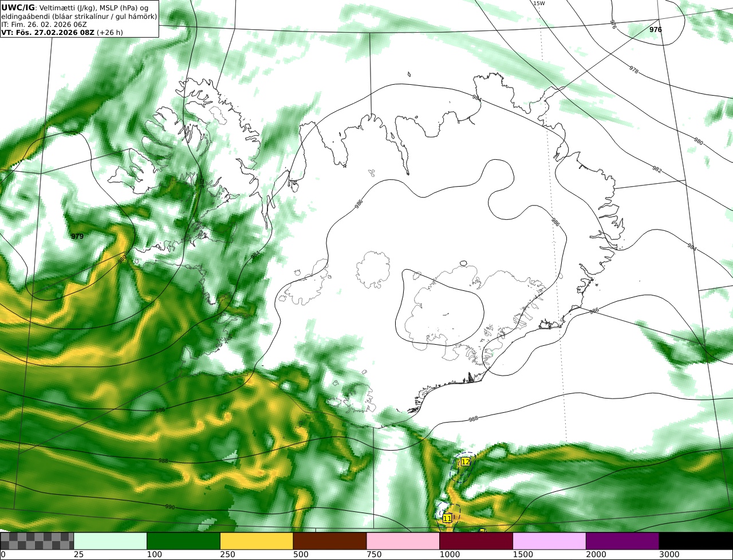Screen dimensions: 733x560
Task: Click the valid time 'VT: Fös. 27.02.2026 08Z (+26 h)'
Action: tap(62, 33)
